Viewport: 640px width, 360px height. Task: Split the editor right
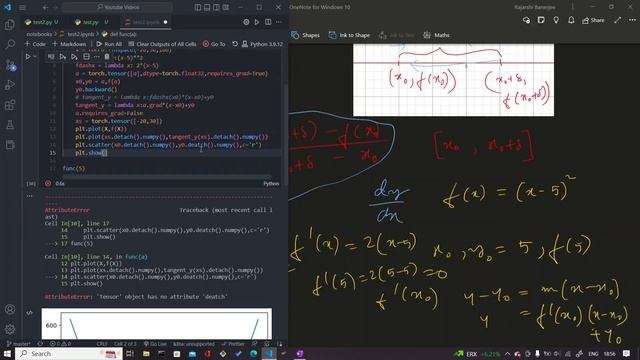pos(268,22)
